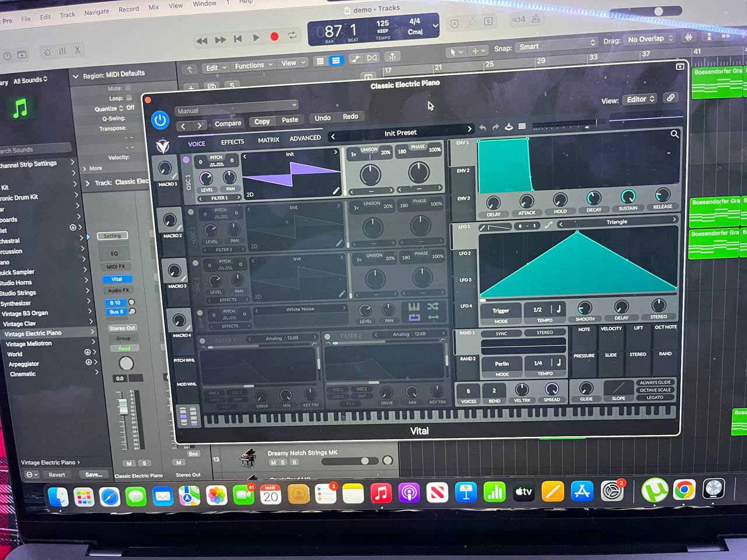This screenshot has height=560, width=747.
Task: Switch to the ADVANCED tab in Vital
Action: click(305, 138)
